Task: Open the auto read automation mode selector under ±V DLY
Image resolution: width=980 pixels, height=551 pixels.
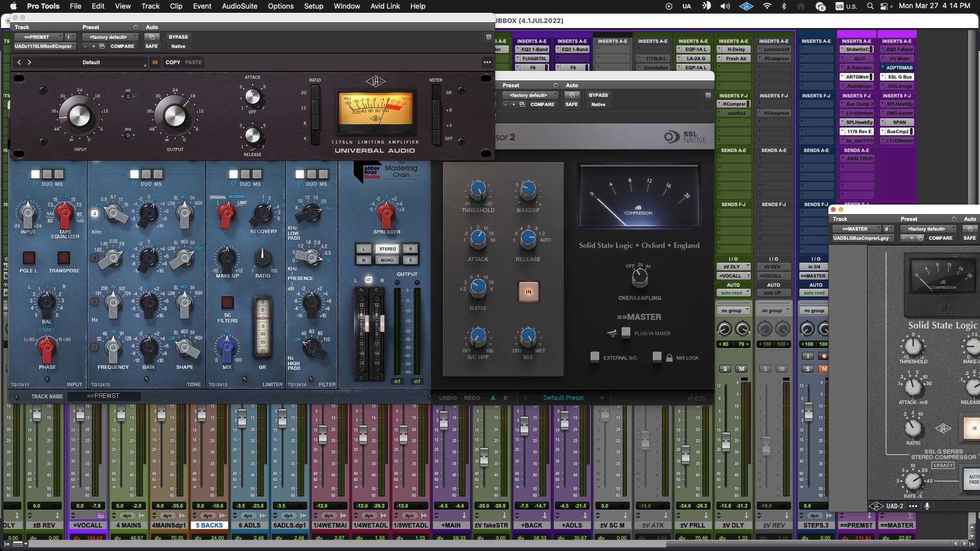Action: [733, 293]
